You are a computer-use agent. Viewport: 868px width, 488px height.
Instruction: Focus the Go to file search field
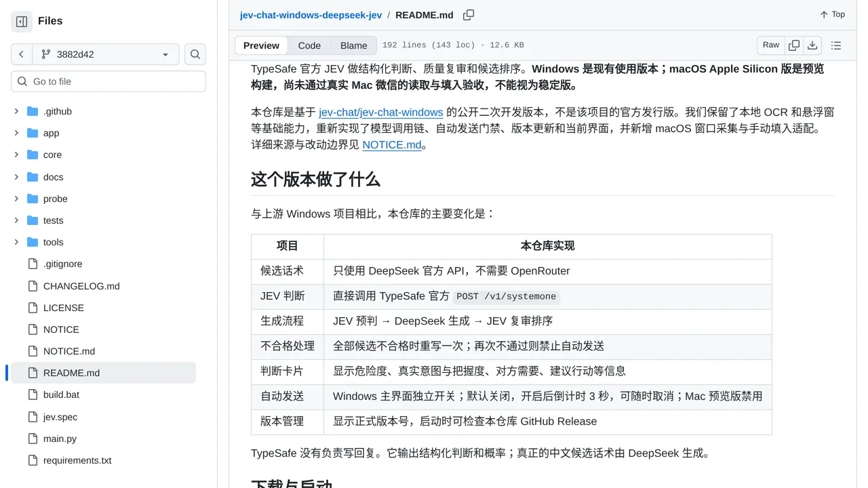tap(108, 81)
